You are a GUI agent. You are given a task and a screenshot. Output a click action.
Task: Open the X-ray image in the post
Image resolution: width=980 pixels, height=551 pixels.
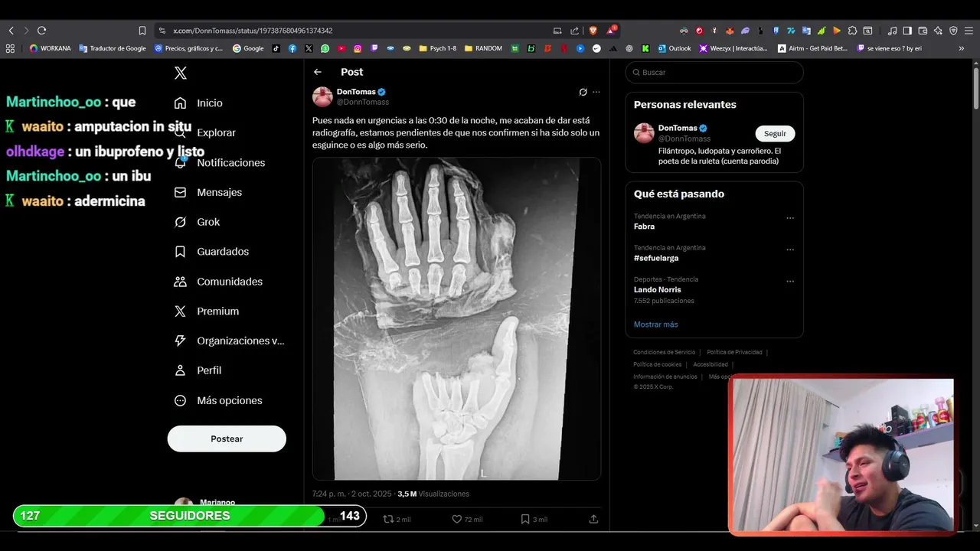tap(456, 319)
